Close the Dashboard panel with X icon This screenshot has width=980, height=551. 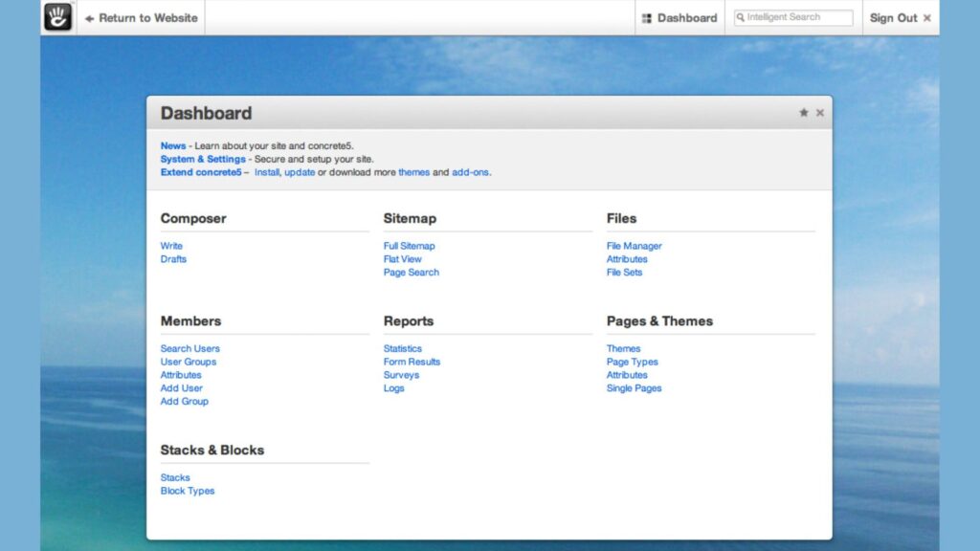click(820, 113)
